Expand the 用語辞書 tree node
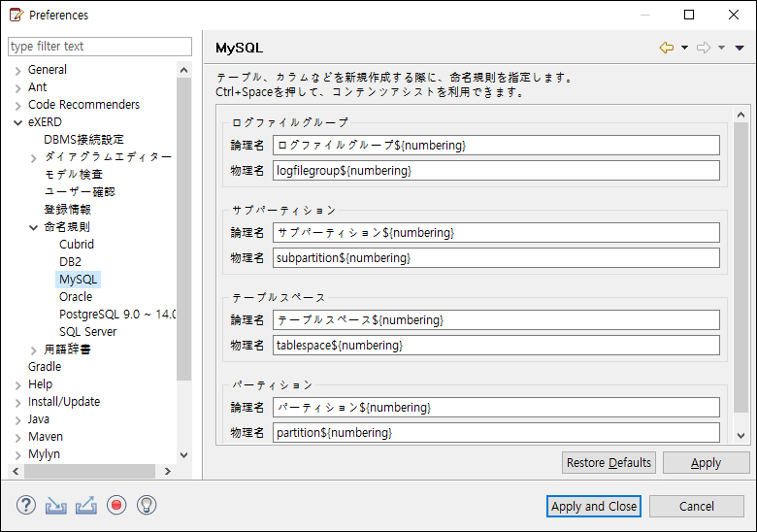 click(33, 350)
